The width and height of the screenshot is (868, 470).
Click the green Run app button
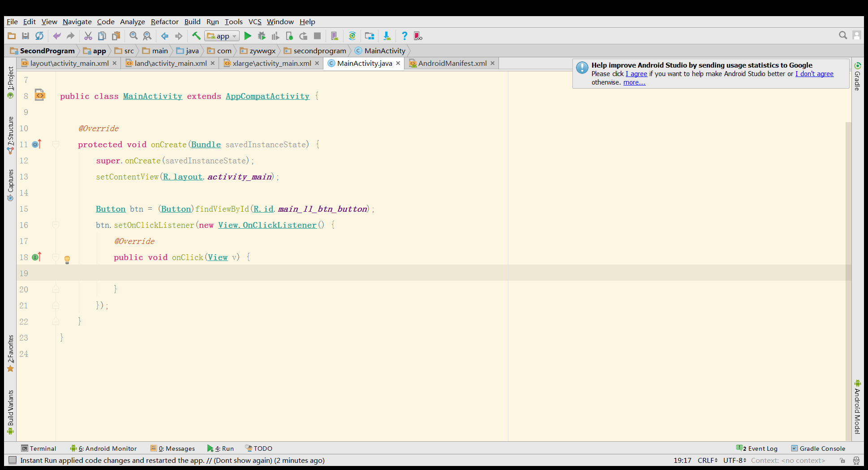[248, 36]
